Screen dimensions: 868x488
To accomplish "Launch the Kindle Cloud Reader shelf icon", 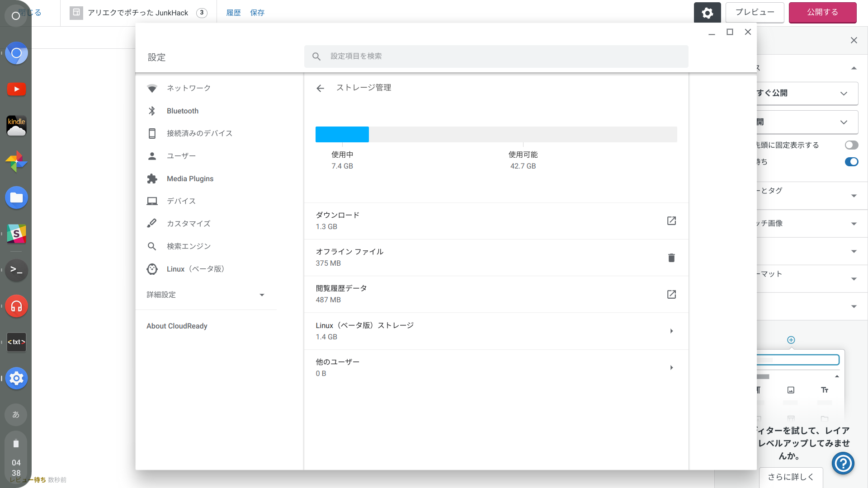I will tap(16, 126).
